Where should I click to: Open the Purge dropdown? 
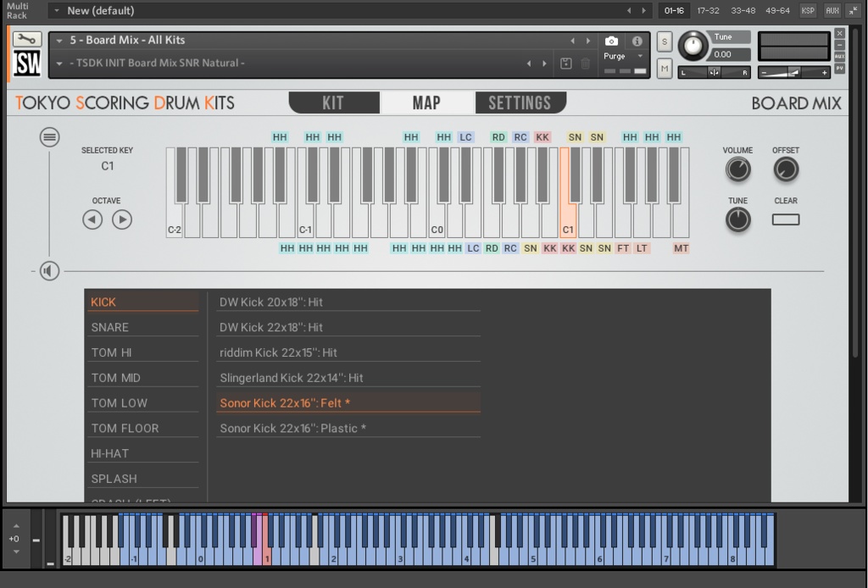click(x=623, y=57)
